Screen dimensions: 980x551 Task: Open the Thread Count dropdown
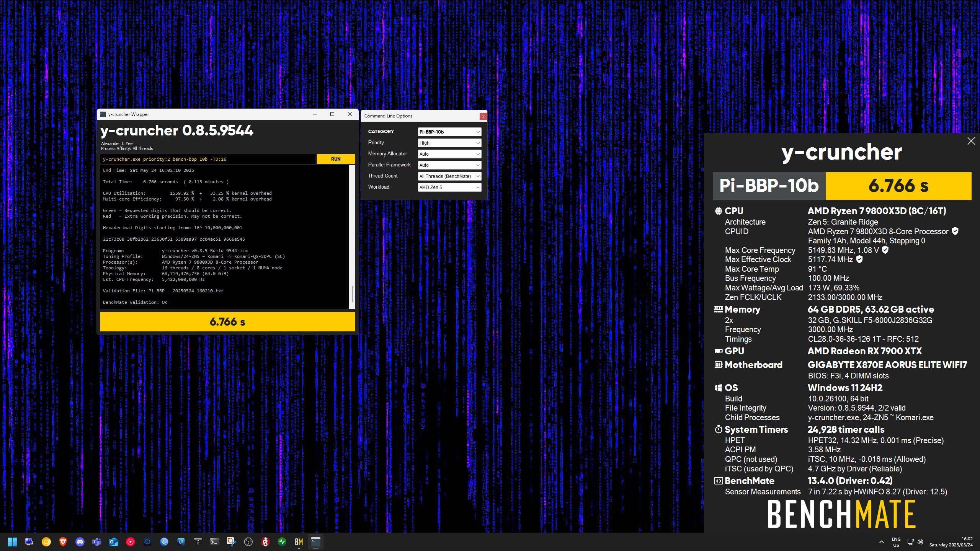449,176
